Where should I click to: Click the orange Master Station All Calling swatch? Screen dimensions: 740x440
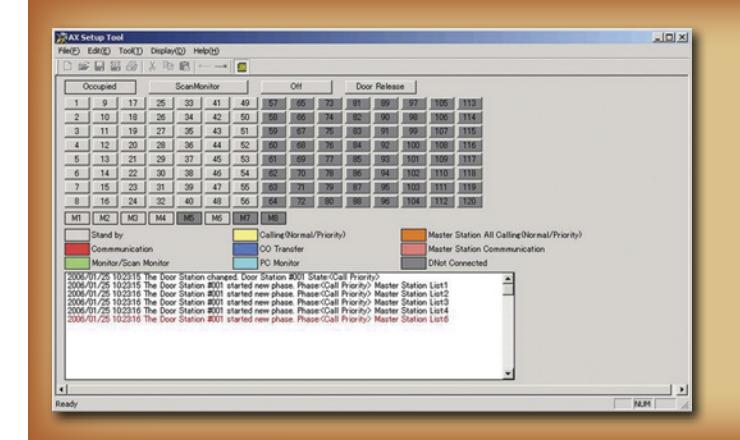click(x=413, y=235)
